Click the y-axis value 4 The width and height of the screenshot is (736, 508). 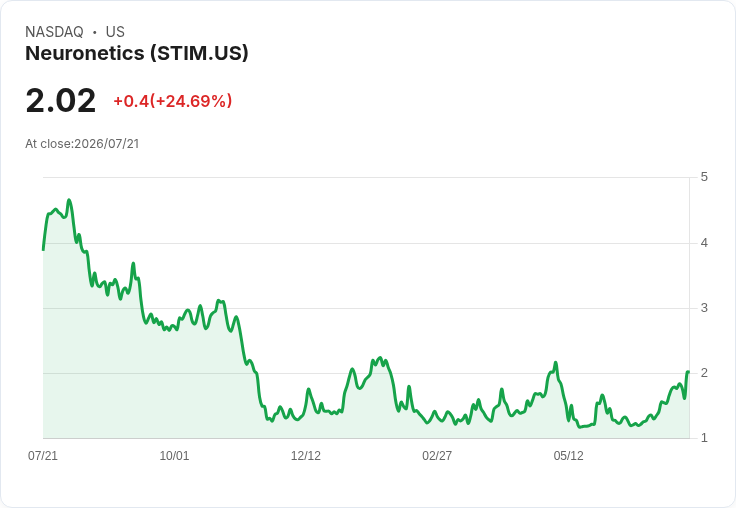point(704,243)
